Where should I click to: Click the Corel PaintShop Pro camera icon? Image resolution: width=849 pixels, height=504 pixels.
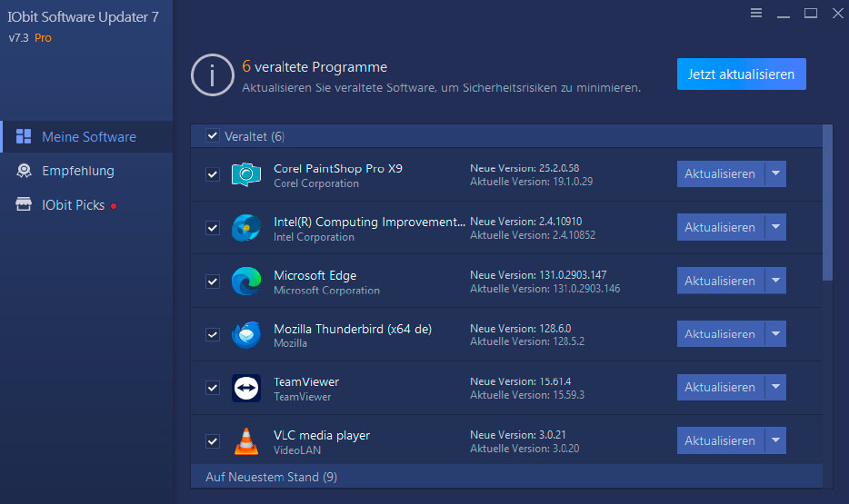pos(246,174)
